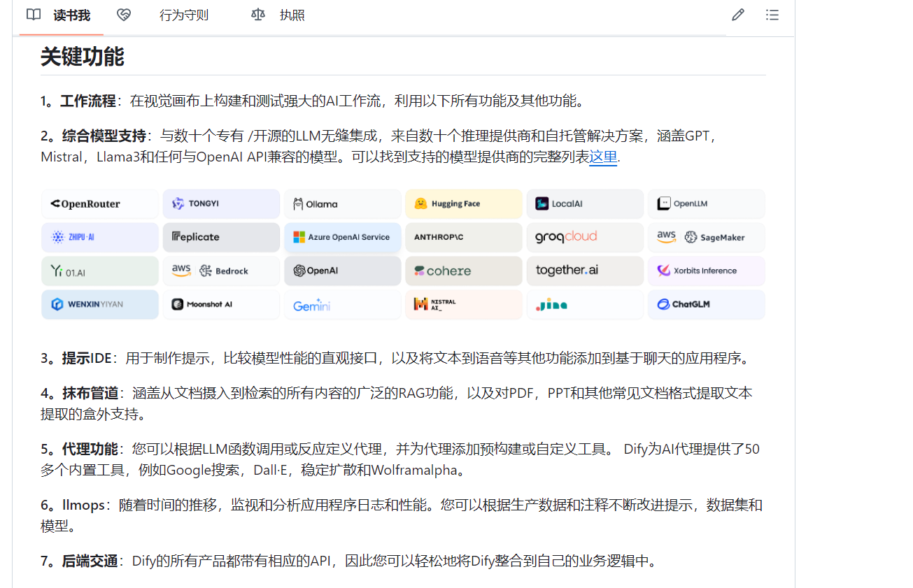Click the groqcloud logo card

pyautogui.click(x=585, y=237)
